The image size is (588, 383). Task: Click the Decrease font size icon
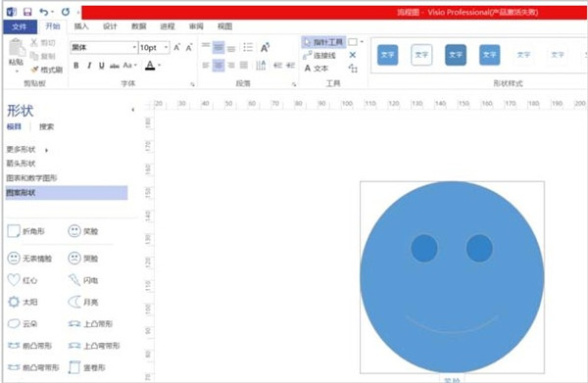189,47
